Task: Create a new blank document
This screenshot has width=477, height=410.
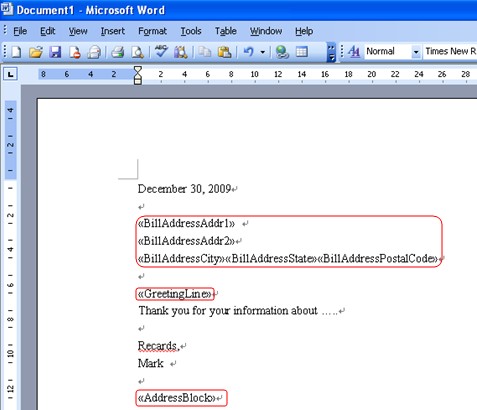Action: point(16,52)
